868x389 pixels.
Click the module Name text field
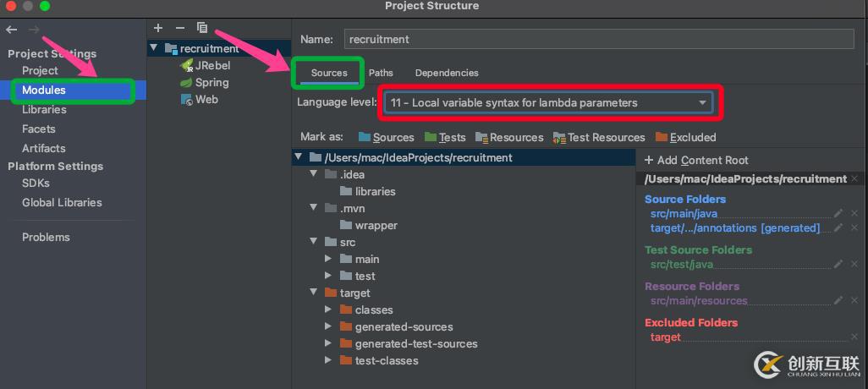(599, 39)
